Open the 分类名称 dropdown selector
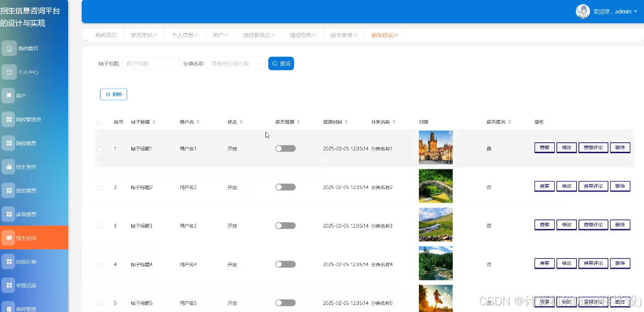The width and height of the screenshot is (644, 312). 235,64
